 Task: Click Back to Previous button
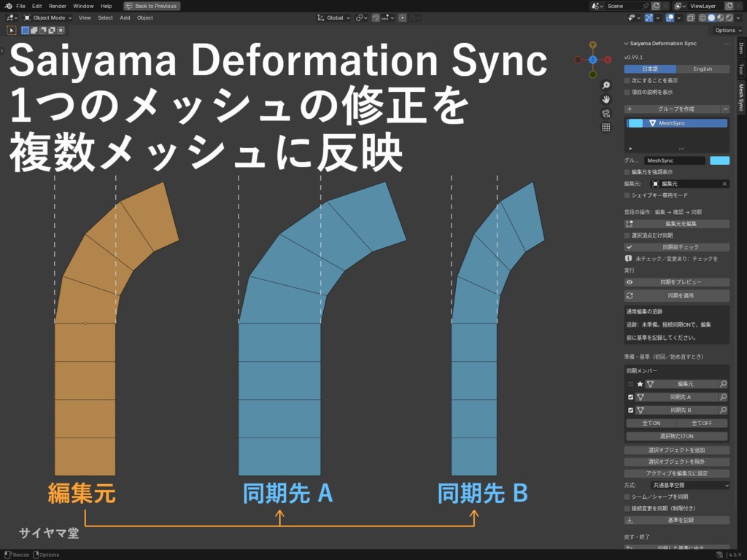[152, 6]
